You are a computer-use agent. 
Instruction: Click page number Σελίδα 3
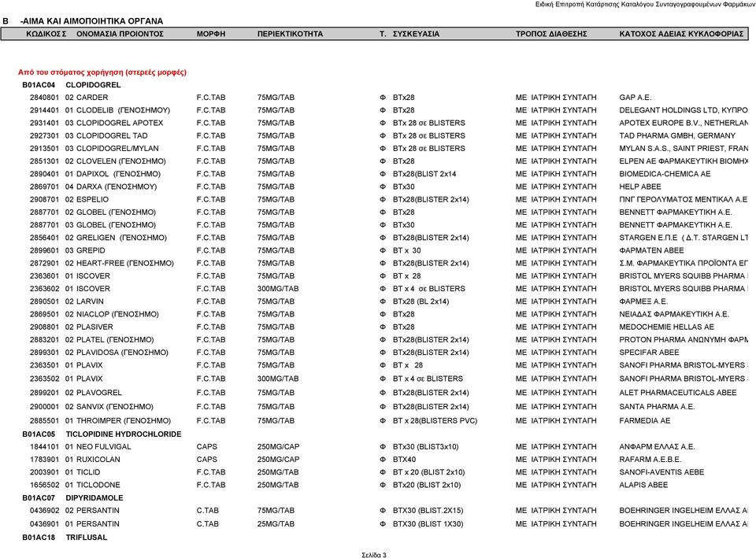coord(373,555)
